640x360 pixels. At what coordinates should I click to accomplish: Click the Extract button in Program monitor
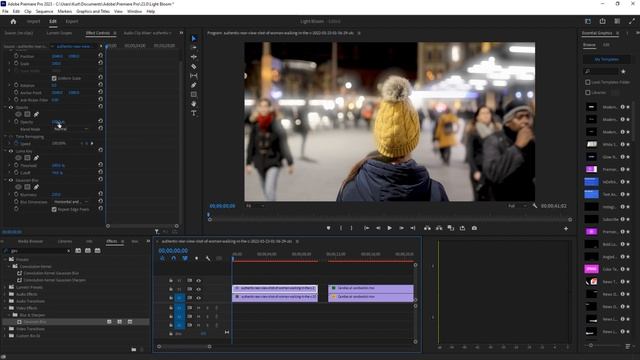[x=439, y=228]
